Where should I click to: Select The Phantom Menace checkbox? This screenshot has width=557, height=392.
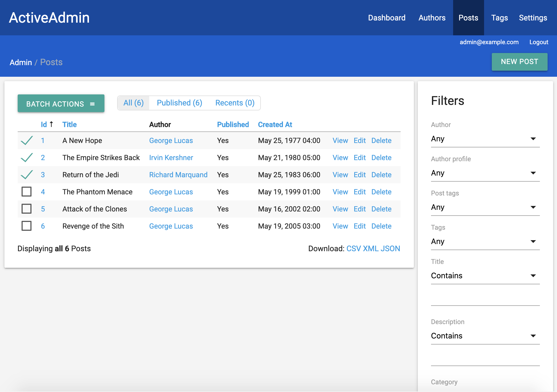[27, 192]
